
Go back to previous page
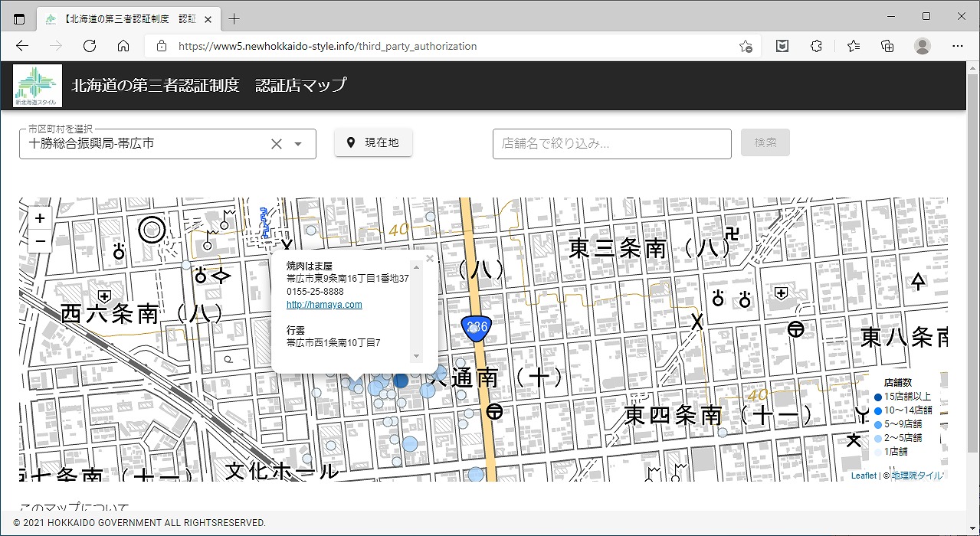(22, 46)
